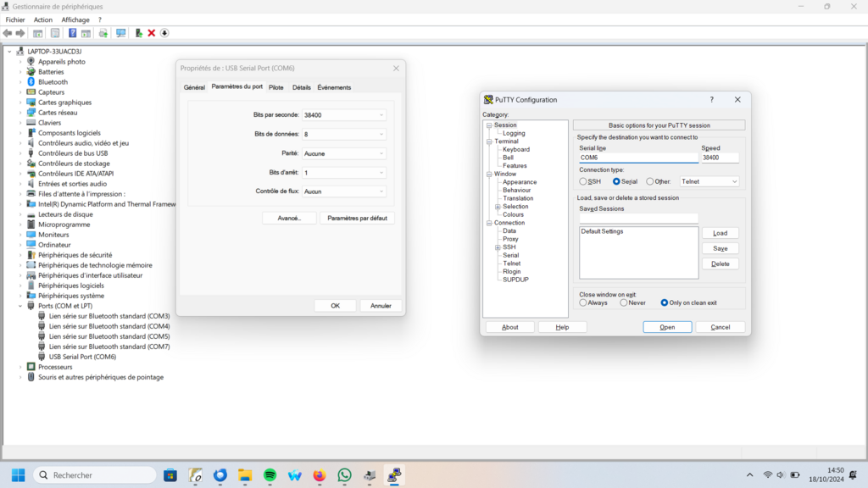Click the volume icon in system tray
This screenshot has width=868, height=488.
tap(781, 474)
